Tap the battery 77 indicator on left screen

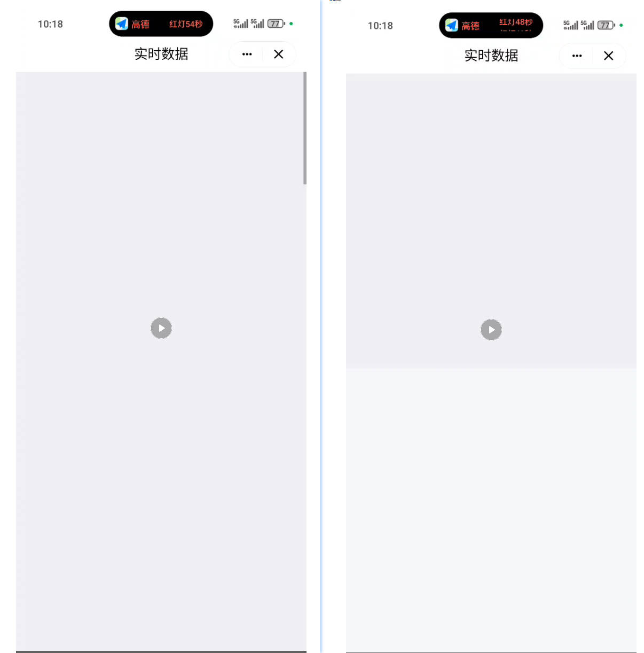276,24
